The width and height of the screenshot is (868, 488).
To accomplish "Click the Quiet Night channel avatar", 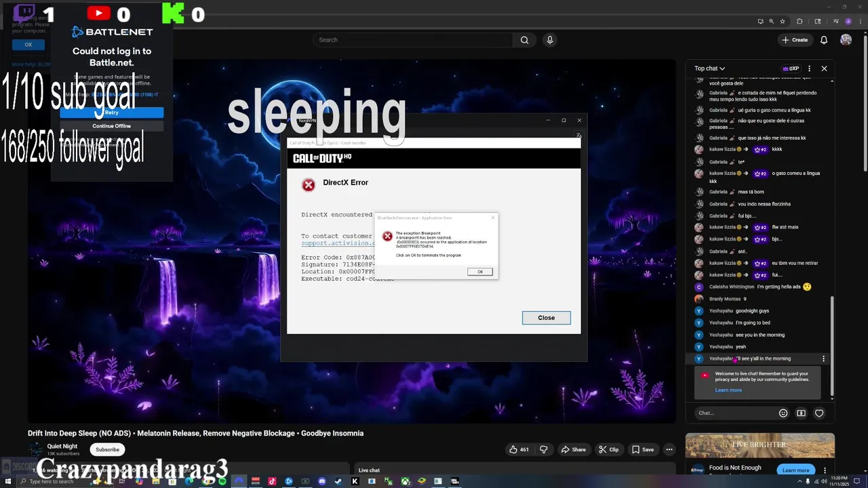I will coord(35,449).
